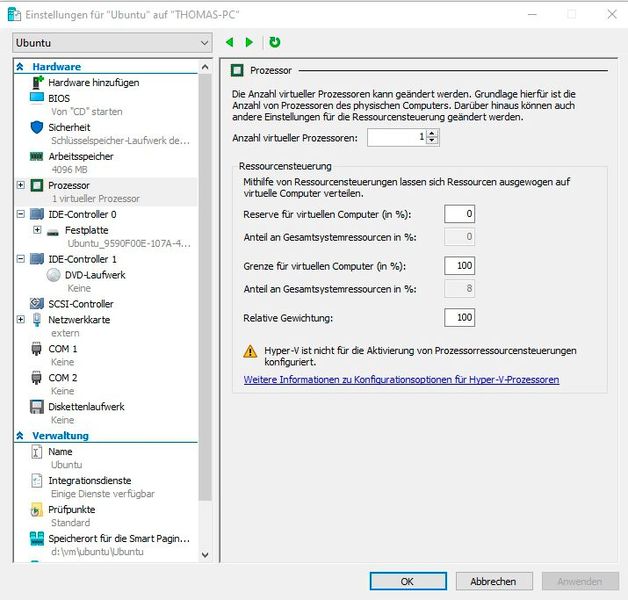Image resolution: width=628 pixels, height=600 pixels.
Task: Click '4096 MB' memory value text
Action: [69, 170]
